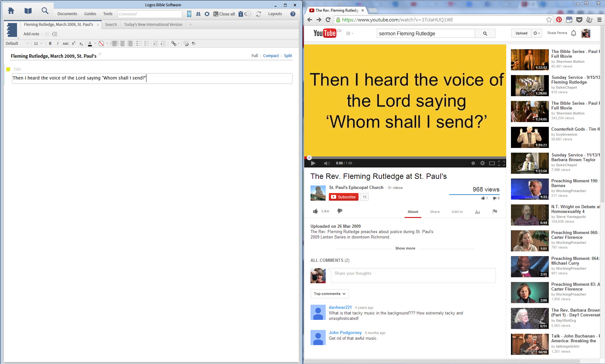The height and width of the screenshot is (364, 605).
Task: Subscribe to St. Paul's Episcopal Church
Action: click(x=344, y=197)
